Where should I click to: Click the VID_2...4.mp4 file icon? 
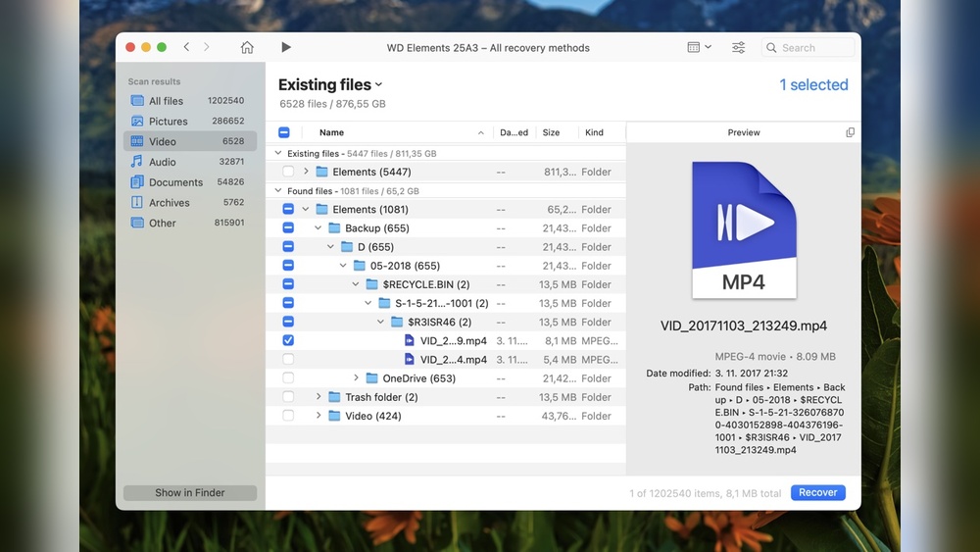pyautogui.click(x=410, y=359)
